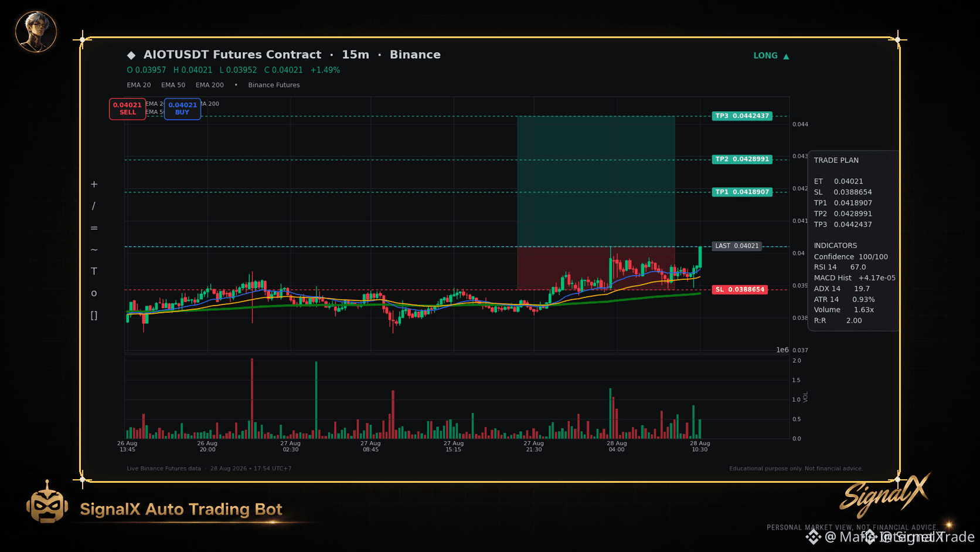Click the 28 Aug 2026 timestamp footer
The height and width of the screenshot is (552, 980).
(x=251, y=469)
